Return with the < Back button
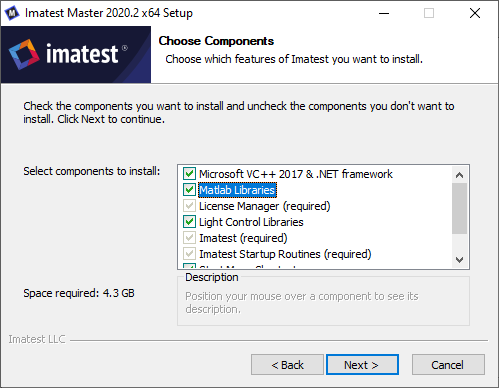499x388 pixels. click(287, 365)
